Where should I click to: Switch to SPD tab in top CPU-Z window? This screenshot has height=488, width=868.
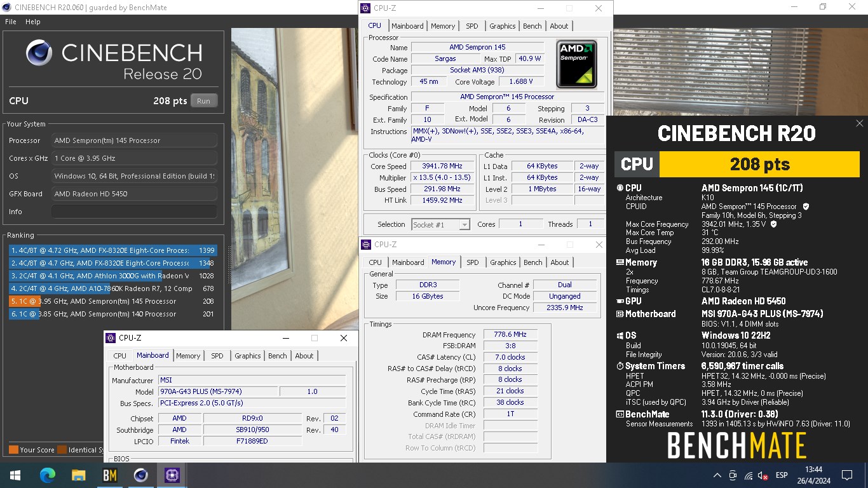pos(471,26)
